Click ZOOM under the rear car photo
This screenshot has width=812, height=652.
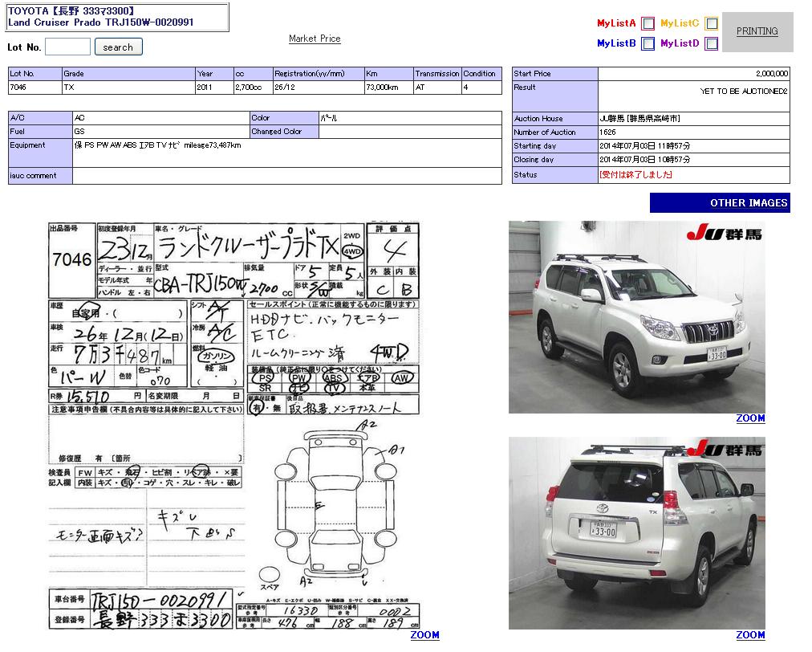click(750, 635)
